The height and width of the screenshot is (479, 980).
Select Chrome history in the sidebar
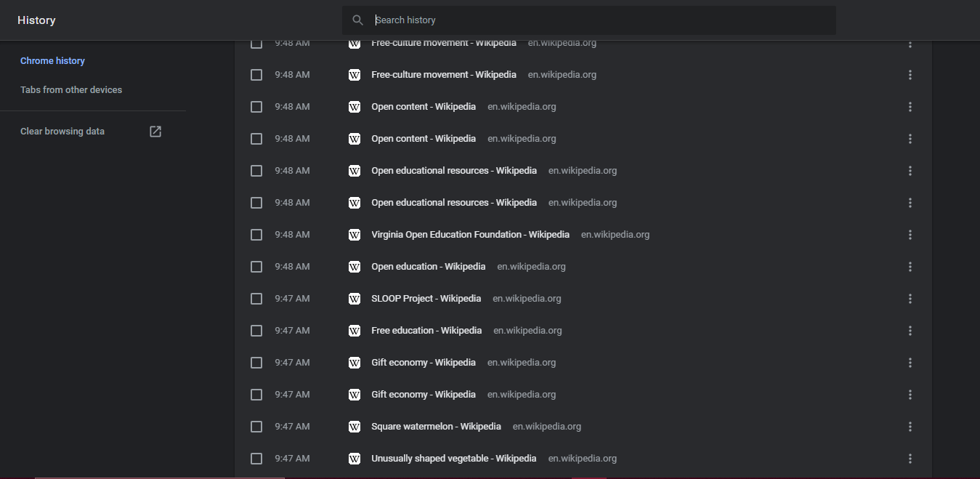52,61
